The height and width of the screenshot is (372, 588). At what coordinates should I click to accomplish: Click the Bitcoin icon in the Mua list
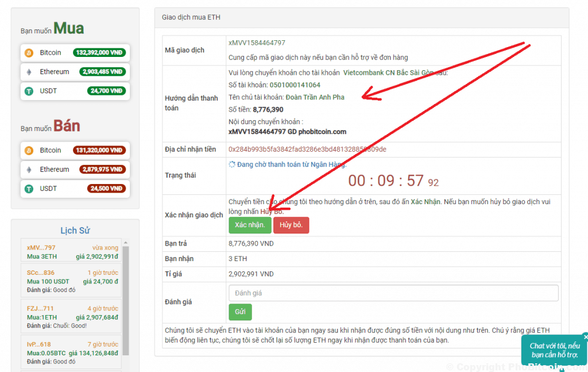(x=29, y=53)
